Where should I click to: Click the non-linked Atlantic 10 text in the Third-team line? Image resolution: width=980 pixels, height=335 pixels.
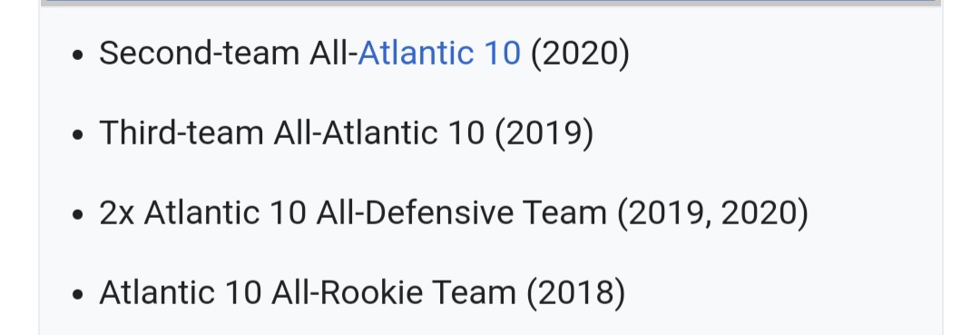coord(403,133)
